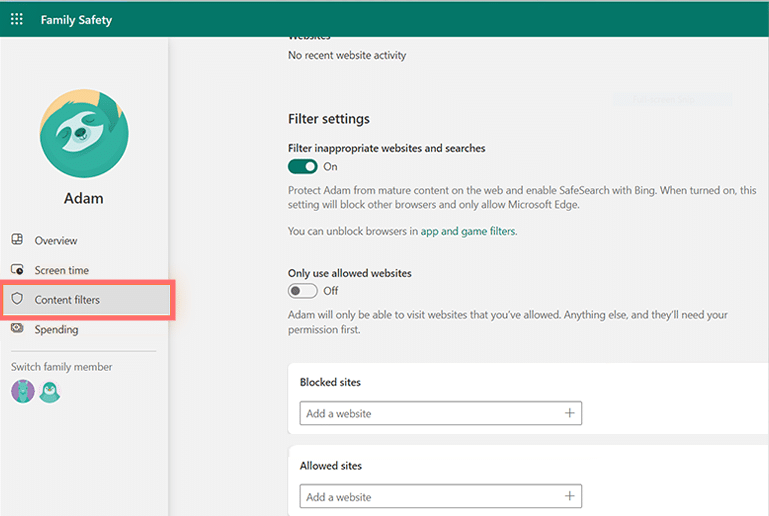Click the Adam name label

click(x=83, y=198)
